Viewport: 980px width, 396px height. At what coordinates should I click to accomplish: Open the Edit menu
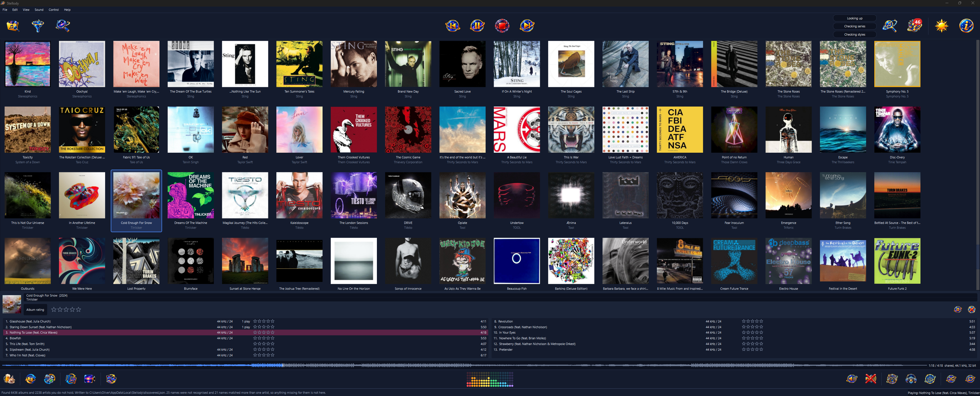click(15, 9)
